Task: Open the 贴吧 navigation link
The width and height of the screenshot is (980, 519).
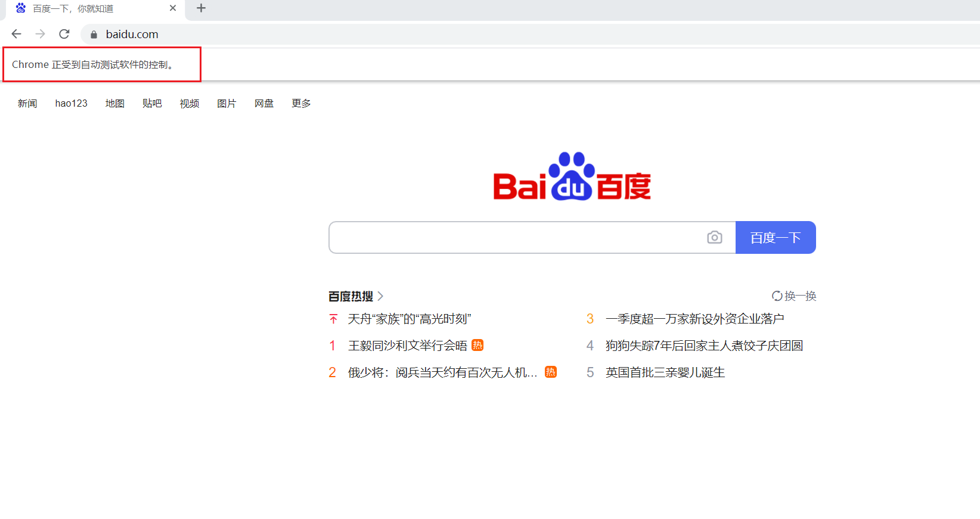Action: pos(152,104)
